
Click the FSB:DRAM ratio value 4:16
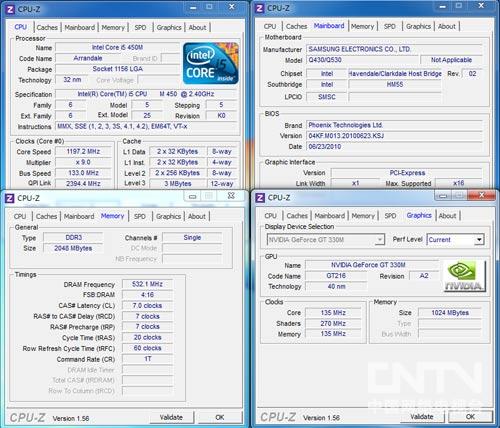coord(147,295)
